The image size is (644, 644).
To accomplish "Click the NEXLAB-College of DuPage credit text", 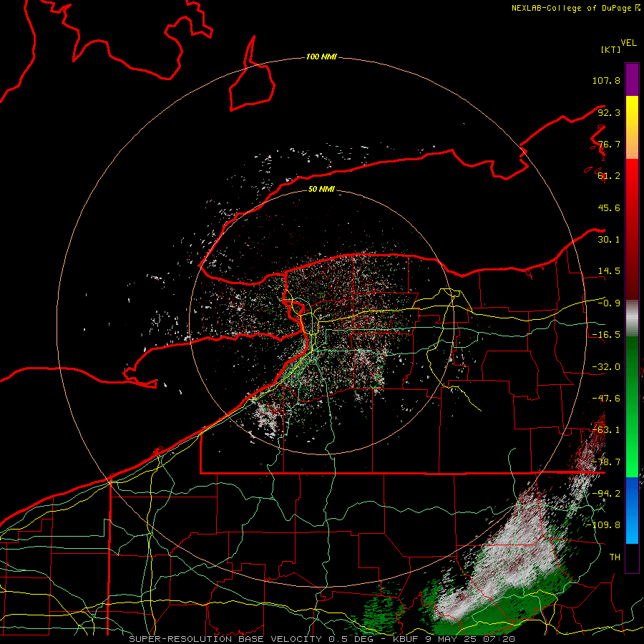I will coord(576,8).
